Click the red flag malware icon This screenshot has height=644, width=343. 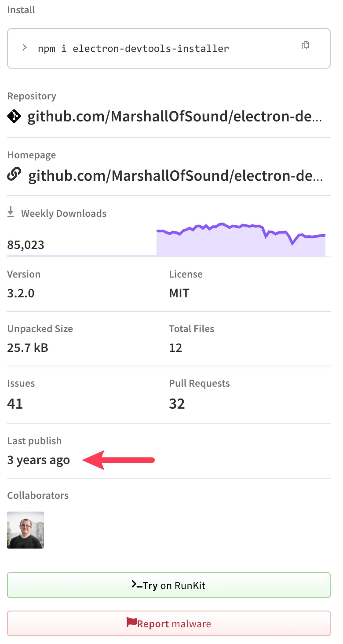point(131,622)
